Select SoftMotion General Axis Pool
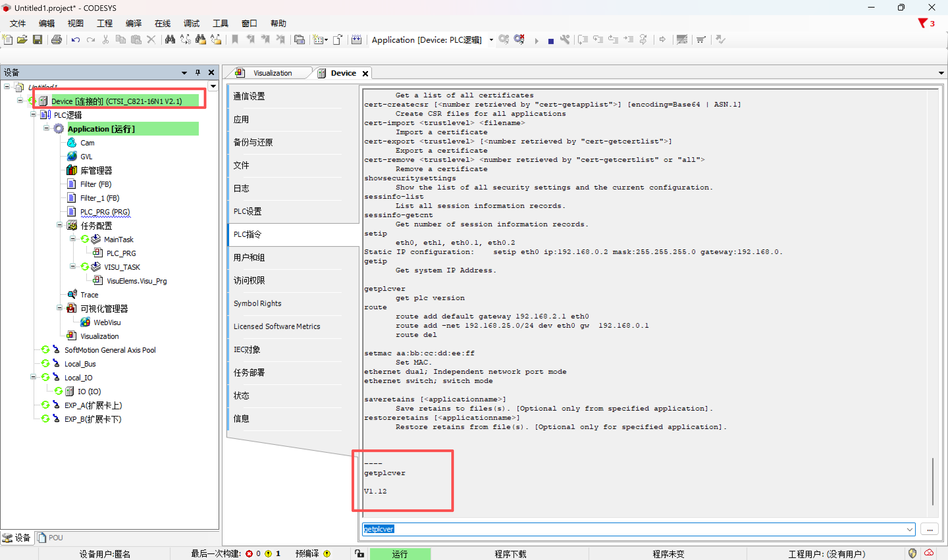The image size is (948, 560). pyautogui.click(x=110, y=350)
